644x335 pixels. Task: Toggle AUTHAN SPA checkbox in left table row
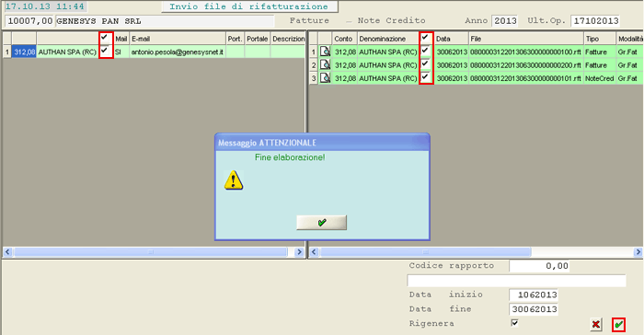(x=105, y=51)
